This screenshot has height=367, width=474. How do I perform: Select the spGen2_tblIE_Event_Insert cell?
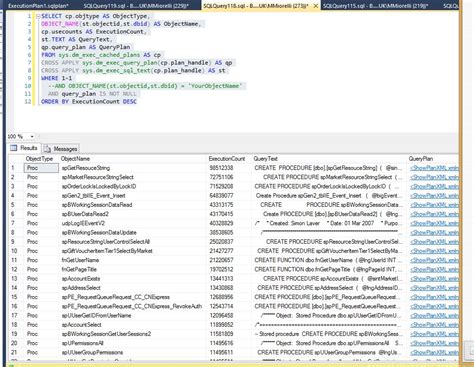[x=133, y=196]
